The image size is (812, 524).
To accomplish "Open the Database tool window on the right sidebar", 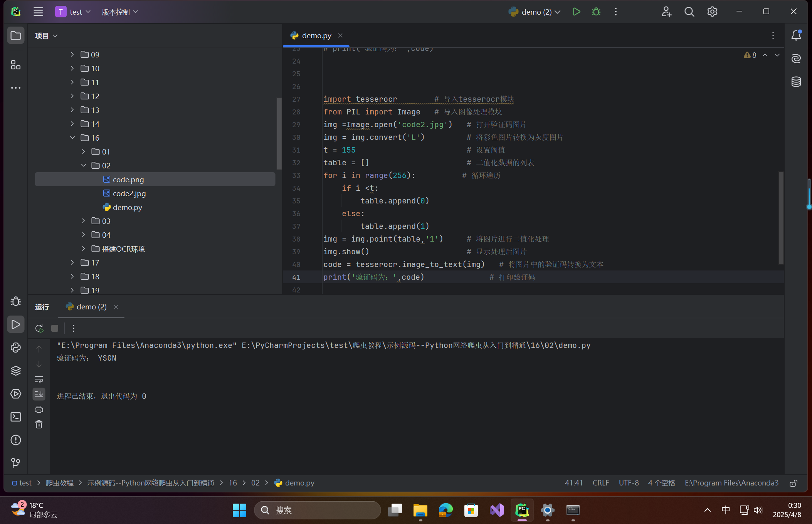I will [796, 82].
